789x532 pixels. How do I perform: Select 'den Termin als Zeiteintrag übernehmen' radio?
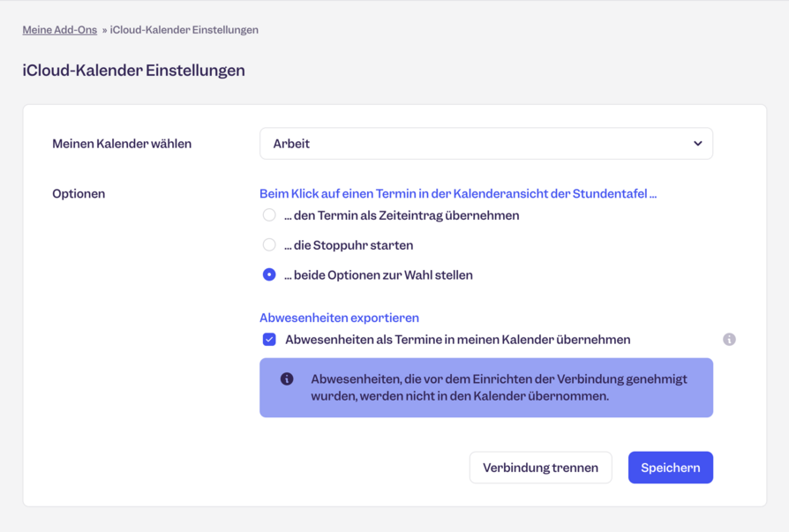pos(269,215)
